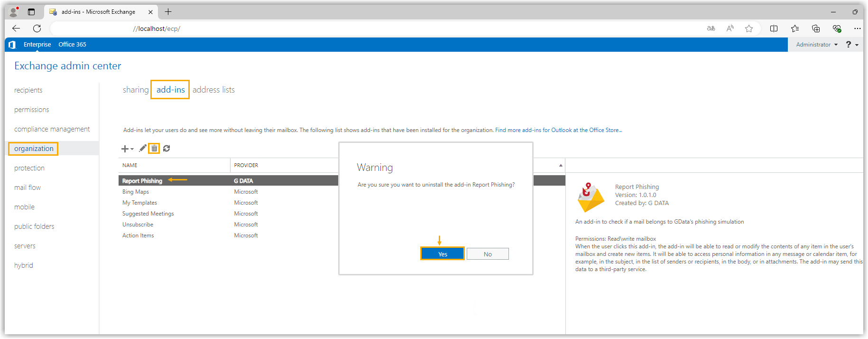Viewport: 868px width, 339px height.
Task: Click the Exchange admin center title
Action: [x=68, y=66]
